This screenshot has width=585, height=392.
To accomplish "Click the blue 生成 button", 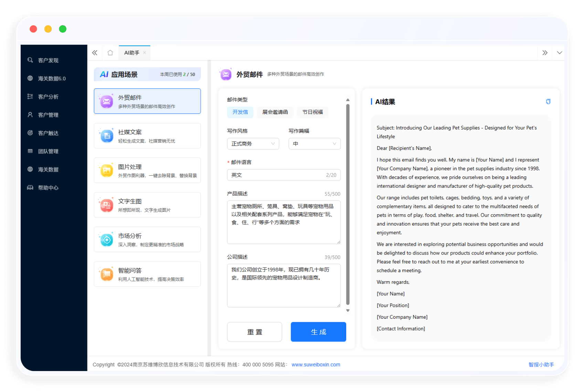I will coord(318,332).
